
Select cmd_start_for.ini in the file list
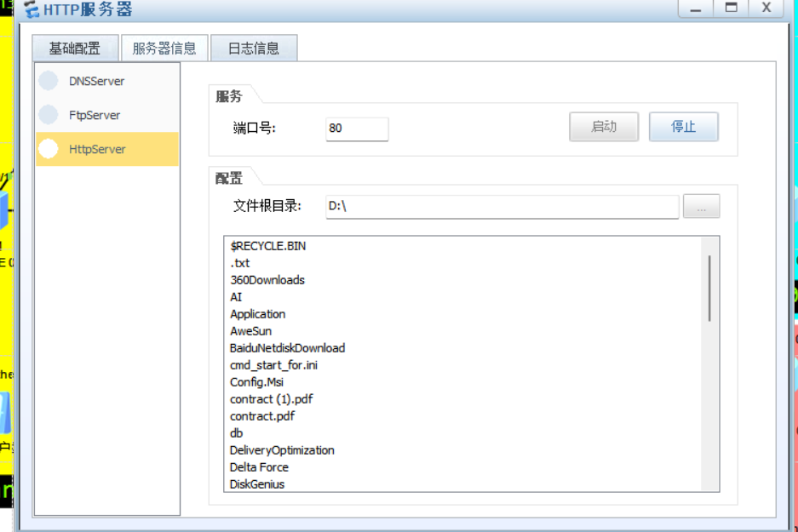coord(273,365)
